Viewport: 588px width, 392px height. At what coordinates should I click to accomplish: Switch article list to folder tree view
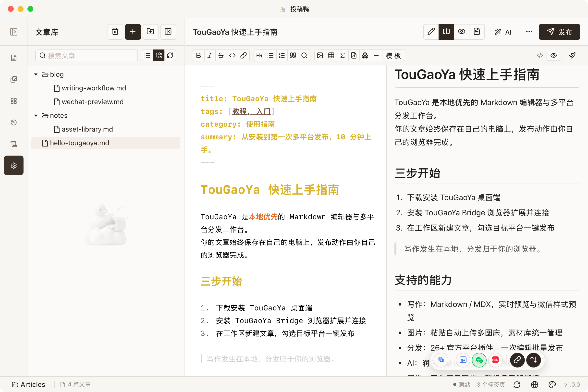pos(159,56)
